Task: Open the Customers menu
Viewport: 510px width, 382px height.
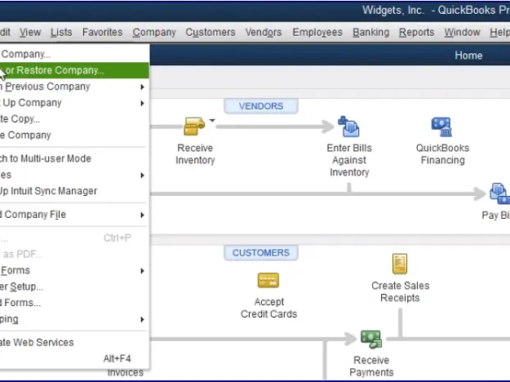Action: pos(210,32)
